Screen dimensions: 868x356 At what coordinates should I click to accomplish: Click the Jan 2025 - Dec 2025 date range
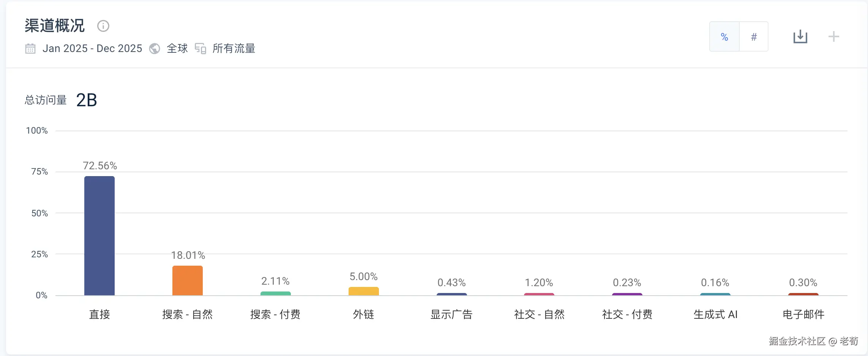point(92,49)
